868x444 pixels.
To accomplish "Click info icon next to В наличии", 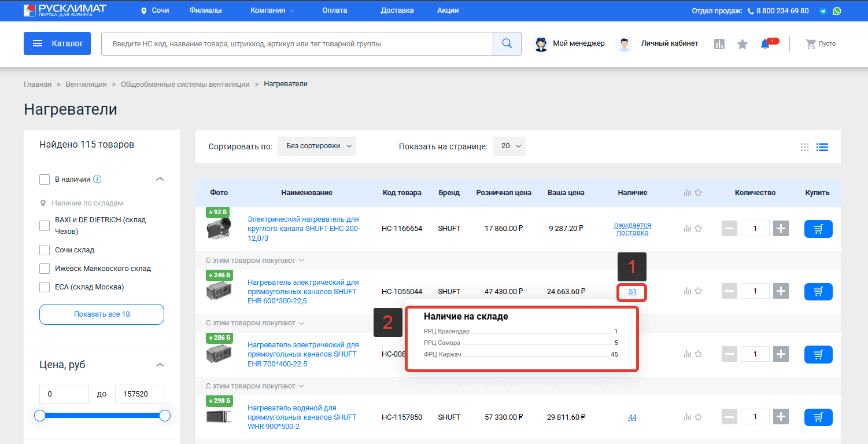I will pos(97,179).
